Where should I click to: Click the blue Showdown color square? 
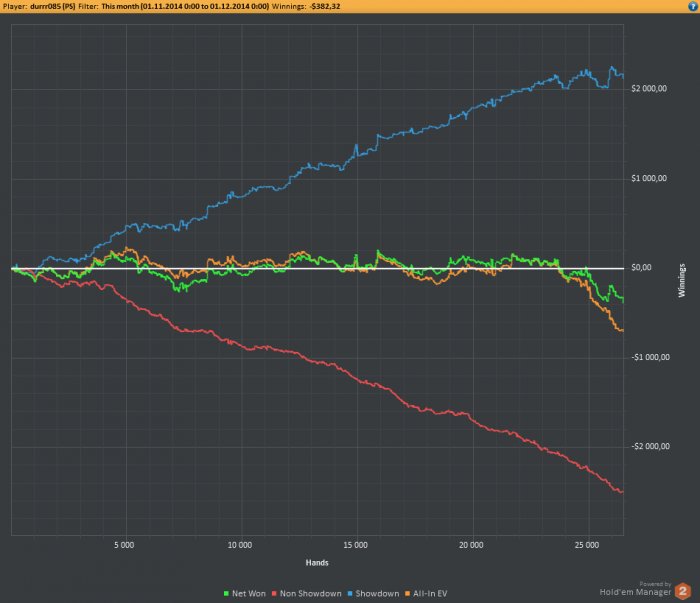coord(350,594)
